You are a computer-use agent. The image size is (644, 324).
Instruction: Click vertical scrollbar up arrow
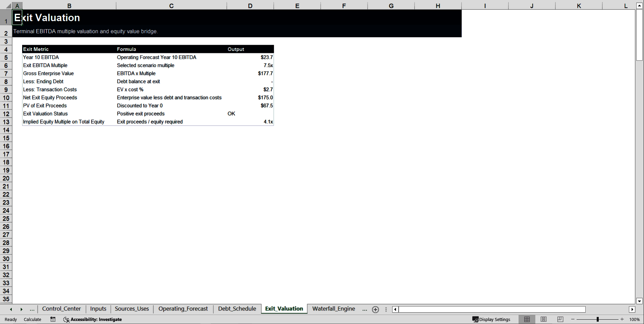click(x=639, y=6)
